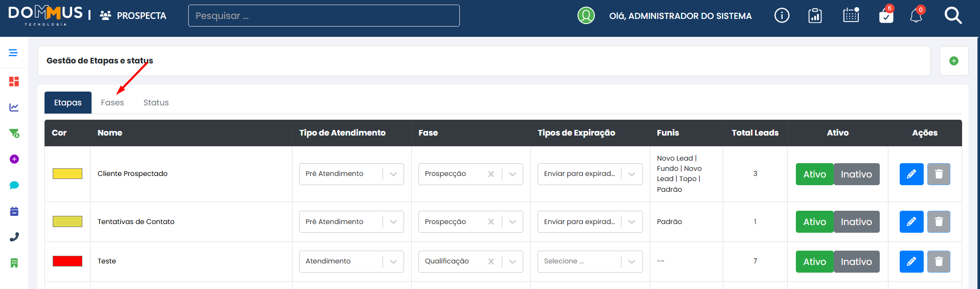Set Teste row to Ativo
The height and width of the screenshot is (289, 980).
tap(814, 261)
